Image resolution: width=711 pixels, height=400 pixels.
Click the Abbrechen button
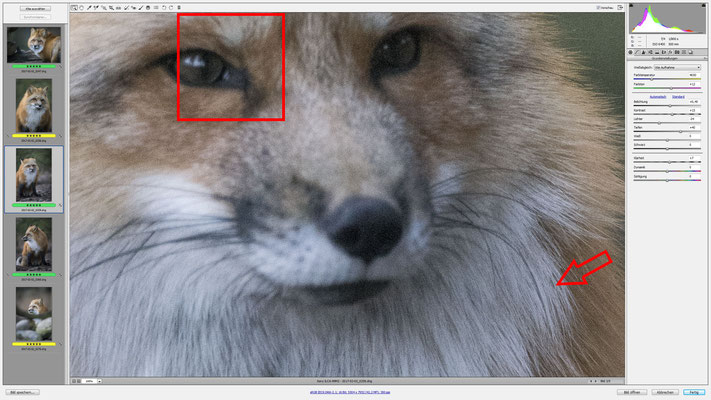(x=665, y=392)
